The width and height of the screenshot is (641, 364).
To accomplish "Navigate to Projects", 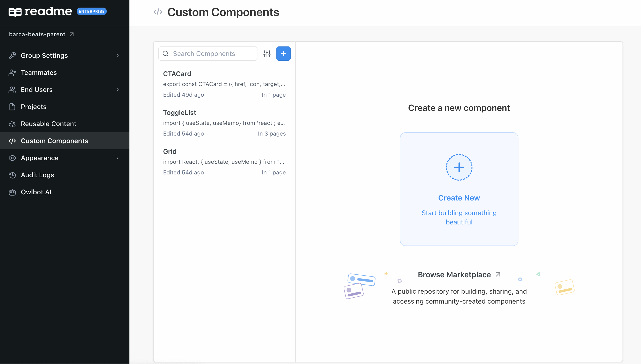I will (x=64, y=107).
